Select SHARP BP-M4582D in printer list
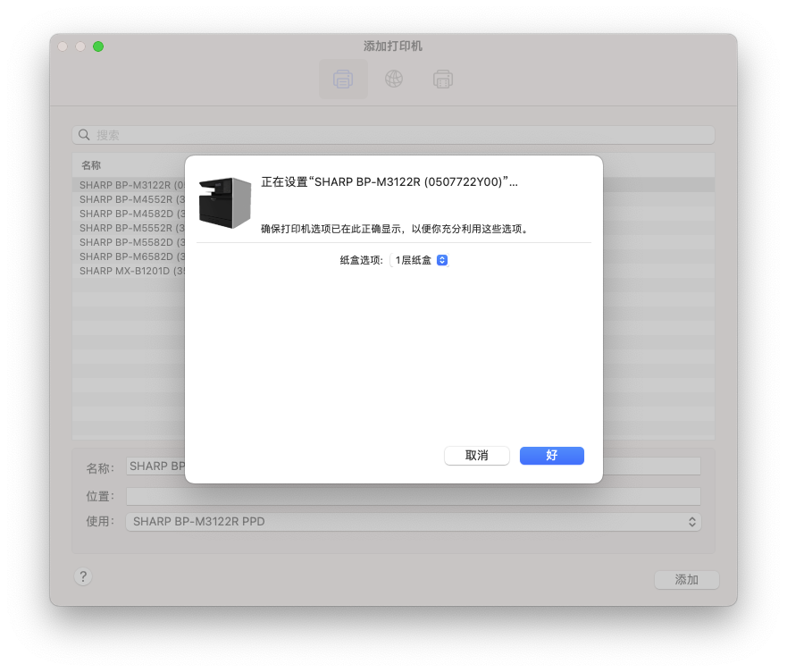Screen dimensions: 787x672 point(393,214)
